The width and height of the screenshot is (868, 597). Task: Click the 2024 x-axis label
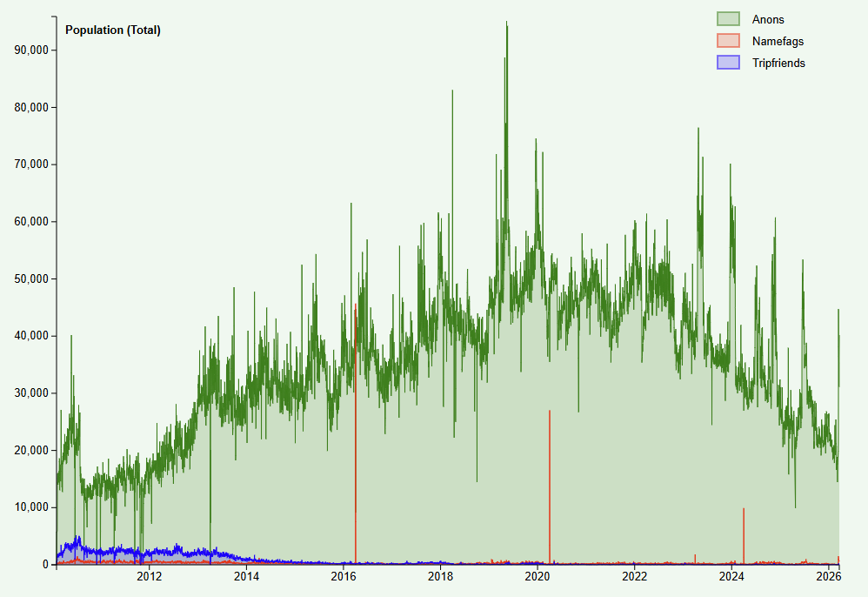coord(731,576)
